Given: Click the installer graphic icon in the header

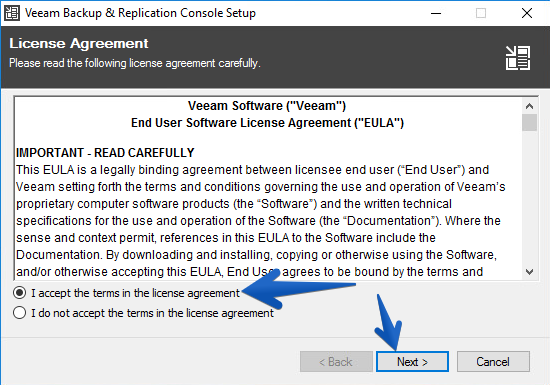Looking at the screenshot, I should [x=518, y=58].
